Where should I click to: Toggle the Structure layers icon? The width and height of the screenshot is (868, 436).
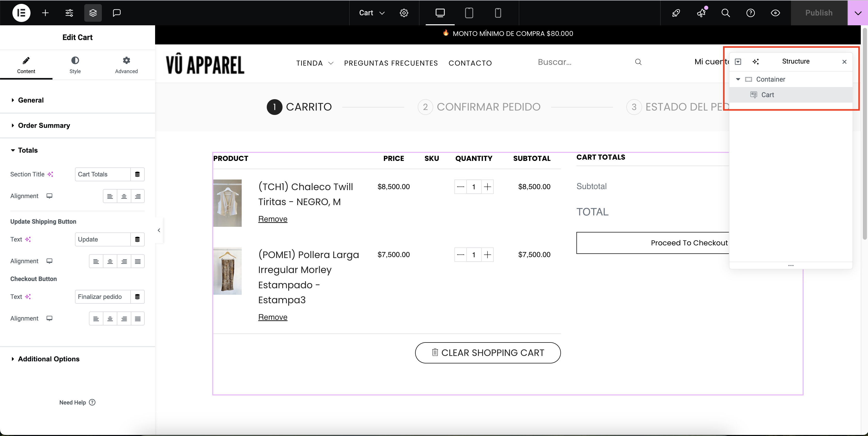click(x=93, y=13)
